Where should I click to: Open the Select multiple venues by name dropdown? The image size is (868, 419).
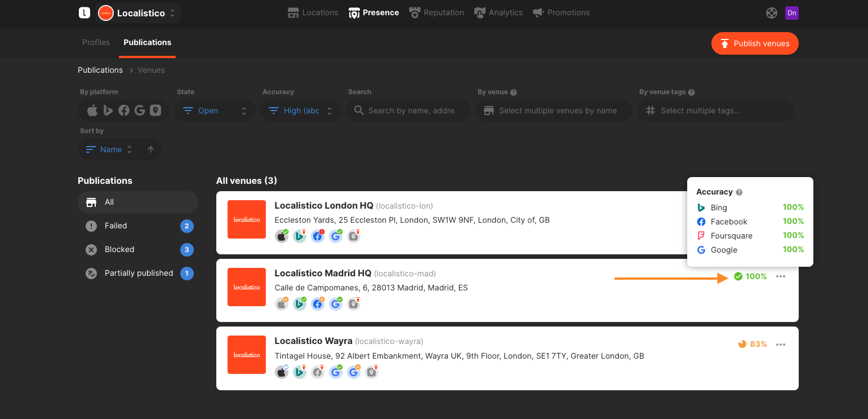coord(554,111)
